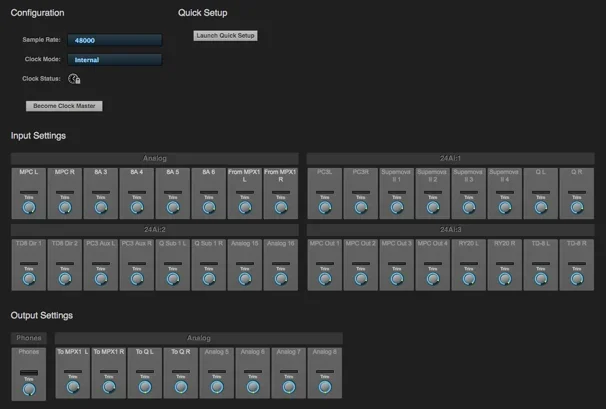The height and width of the screenshot is (409, 606).
Task: Click the Clock Status lock icon
Action: click(x=74, y=79)
